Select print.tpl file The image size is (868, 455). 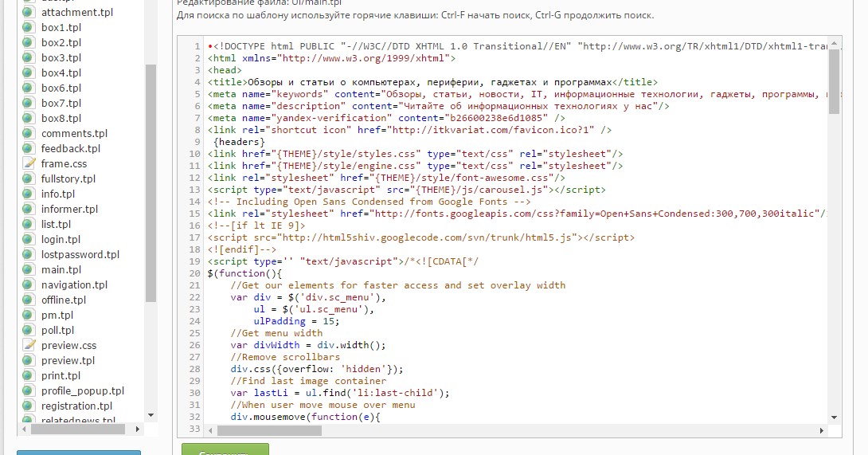point(61,375)
